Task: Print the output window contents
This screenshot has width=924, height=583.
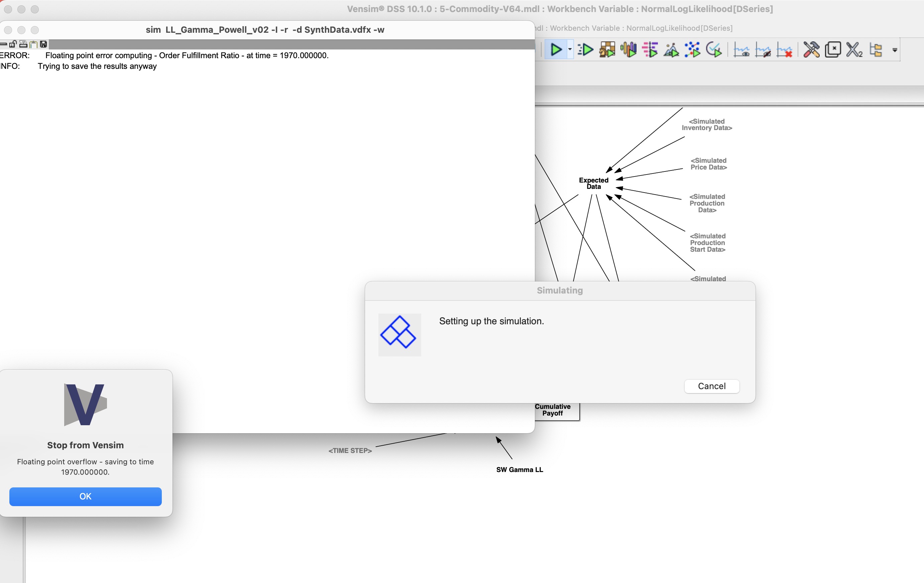Action: point(23,44)
